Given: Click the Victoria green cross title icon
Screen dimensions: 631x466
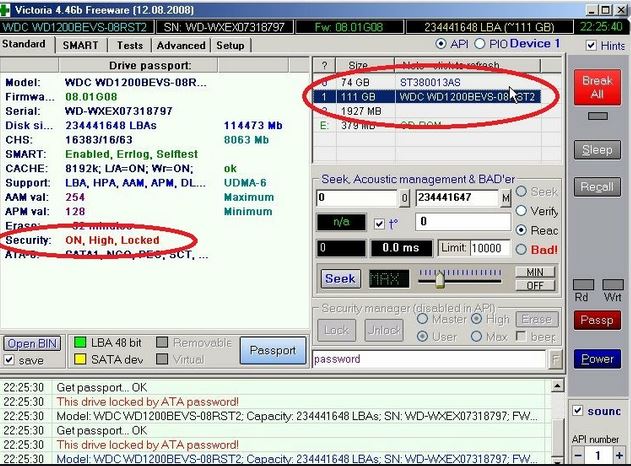Looking at the screenshot, I should click(x=5, y=10).
